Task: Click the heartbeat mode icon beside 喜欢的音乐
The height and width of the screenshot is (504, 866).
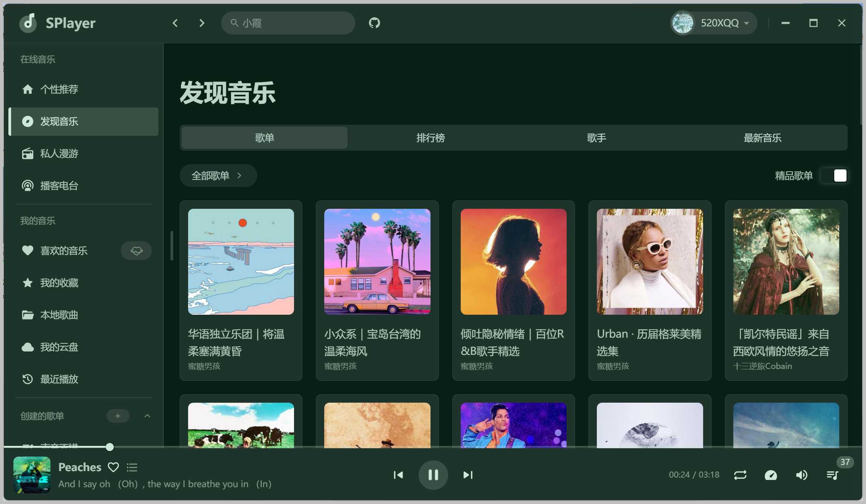Action: pyautogui.click(x=136, y=250)
